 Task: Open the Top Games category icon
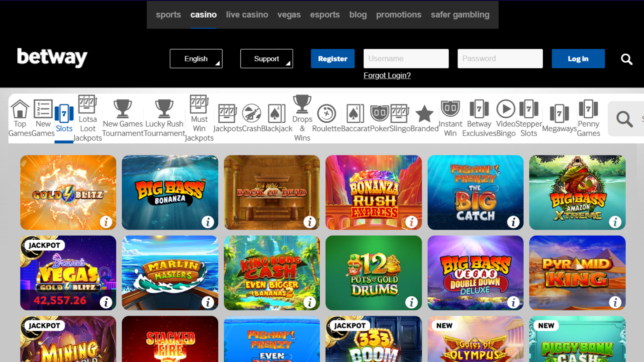[x=20, y=109]
